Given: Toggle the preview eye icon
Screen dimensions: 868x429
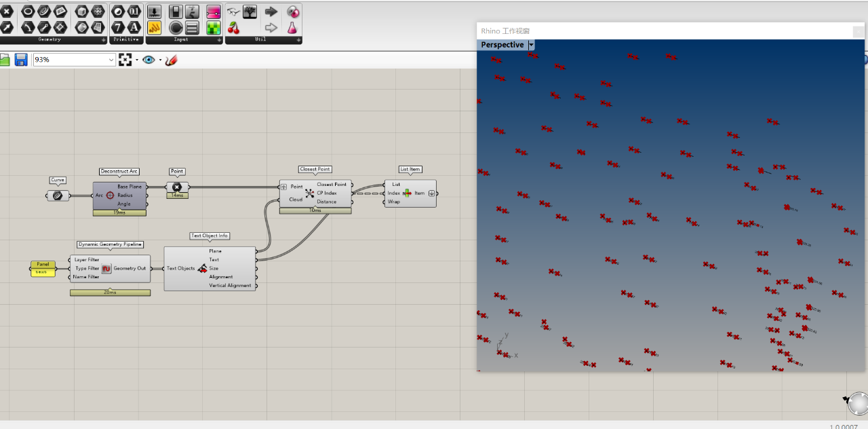Looking at the screenshot, I should pos(149,60).
